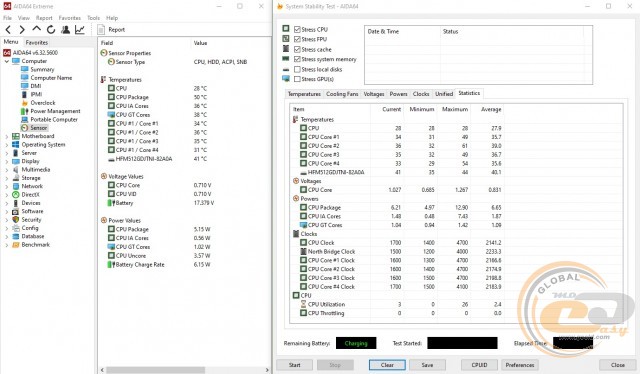Click the Close button in stability test
The image size is (640, 374).
tap(617, 365)
